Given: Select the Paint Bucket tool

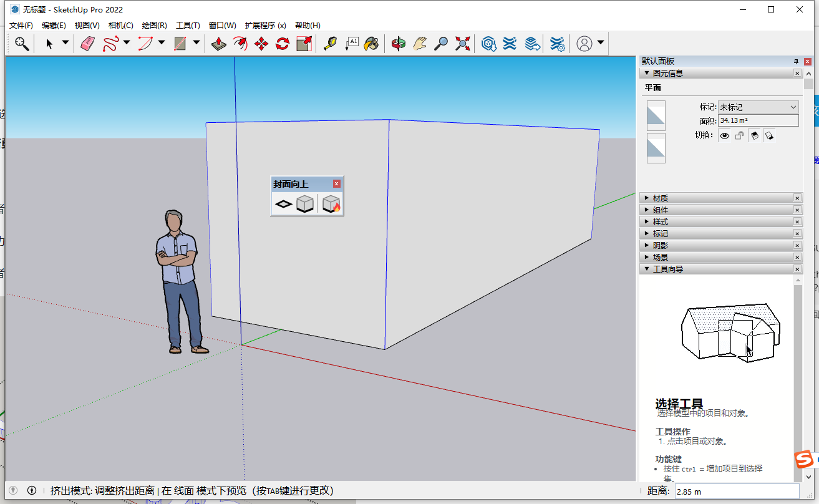Looking at the screenshot, I should pyautogui.click(x=372, y=43).
